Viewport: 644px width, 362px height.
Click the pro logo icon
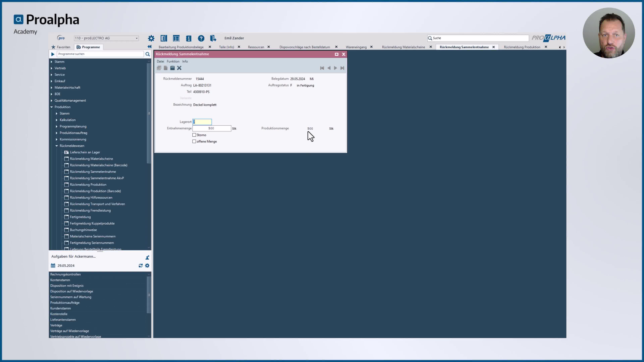(61, 38)
